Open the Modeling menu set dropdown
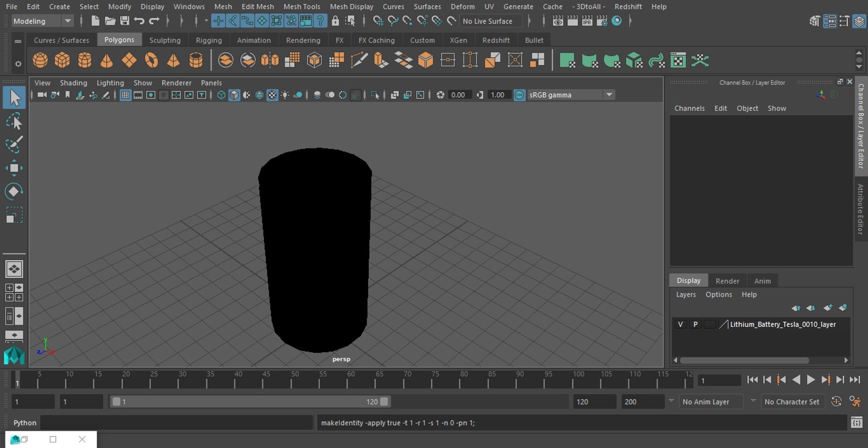This screenshot has height=448, width=868. pyautogui.click(x=42, y=21)
